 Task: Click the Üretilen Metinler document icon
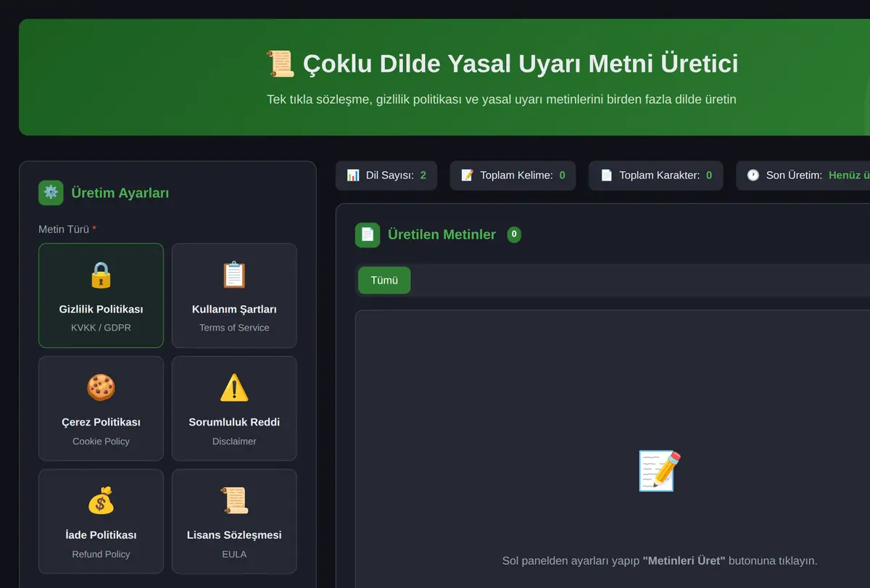tap(368, 235)
